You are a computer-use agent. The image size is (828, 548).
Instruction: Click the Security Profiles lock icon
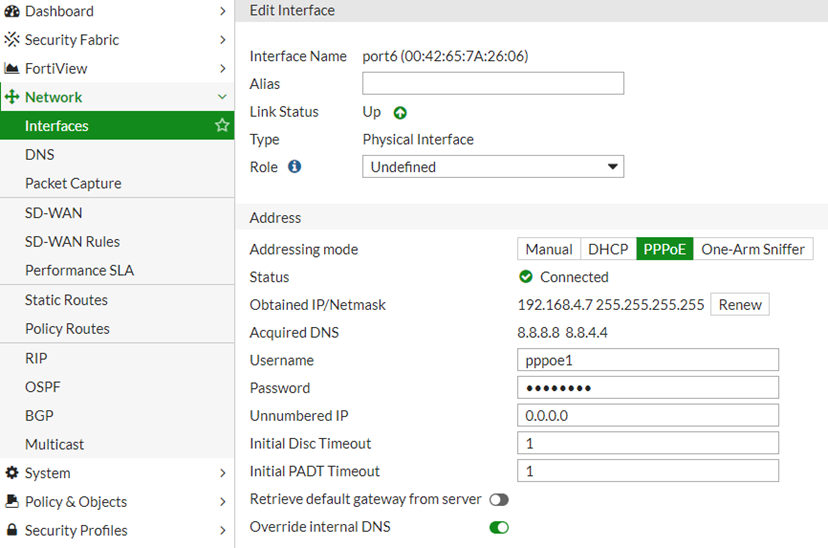click(x=12, y=530)
